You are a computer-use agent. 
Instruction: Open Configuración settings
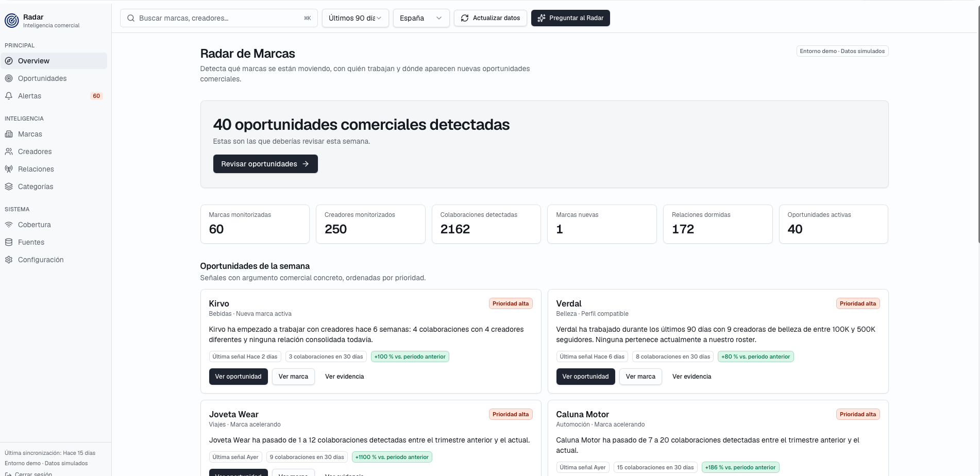click(x=54, y=260)
